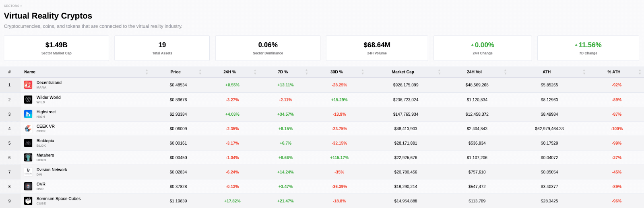Open the Decentraland asset page
644x208 pixels.
click(x=49, y=83)
